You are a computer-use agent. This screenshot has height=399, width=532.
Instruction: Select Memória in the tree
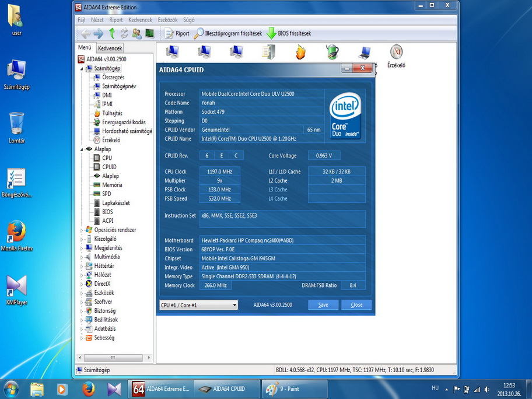tap(112, 185)
